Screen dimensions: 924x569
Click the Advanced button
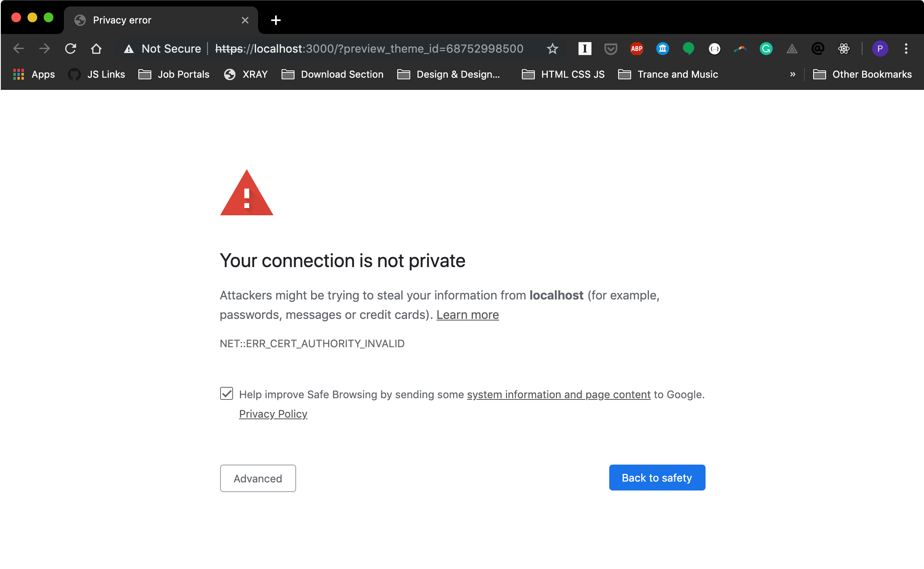(258, 478)
